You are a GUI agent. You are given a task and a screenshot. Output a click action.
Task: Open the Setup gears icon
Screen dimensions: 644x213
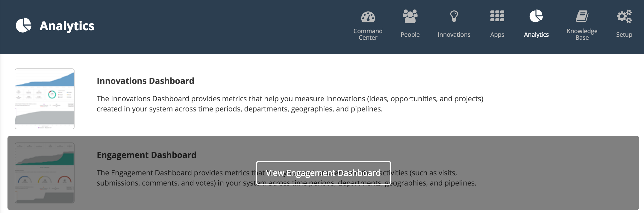pos(624,16)
